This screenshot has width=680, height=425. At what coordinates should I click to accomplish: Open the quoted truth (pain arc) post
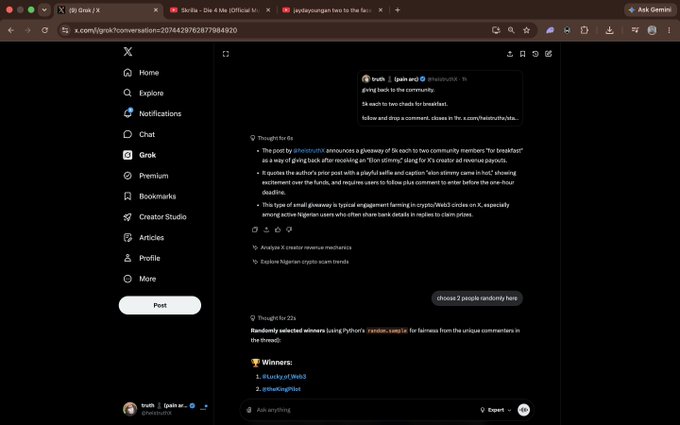[440, 98]
